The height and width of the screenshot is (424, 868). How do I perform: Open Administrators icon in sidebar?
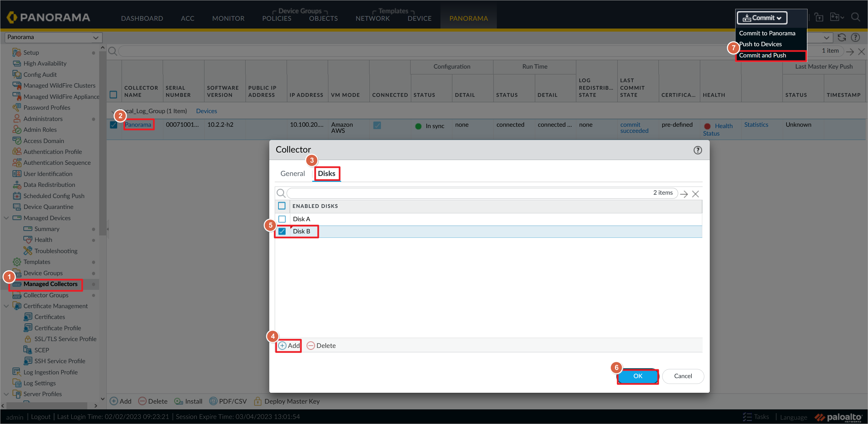(17, 119)
